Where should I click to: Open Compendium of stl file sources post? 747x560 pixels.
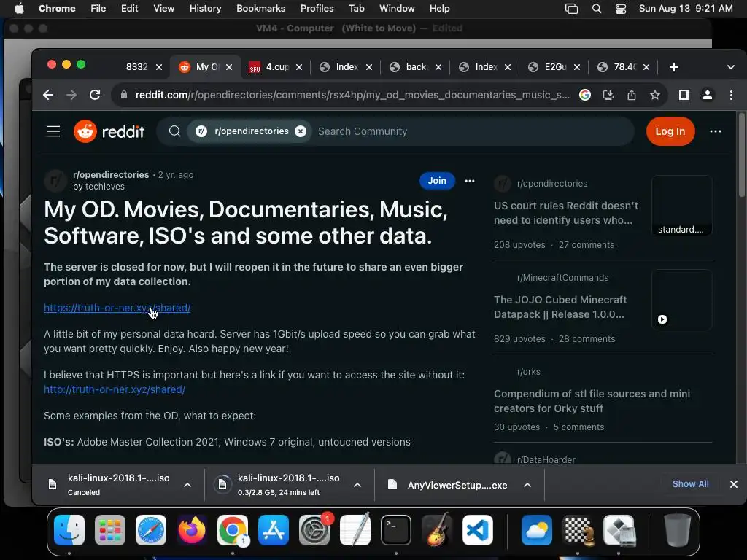592,401
